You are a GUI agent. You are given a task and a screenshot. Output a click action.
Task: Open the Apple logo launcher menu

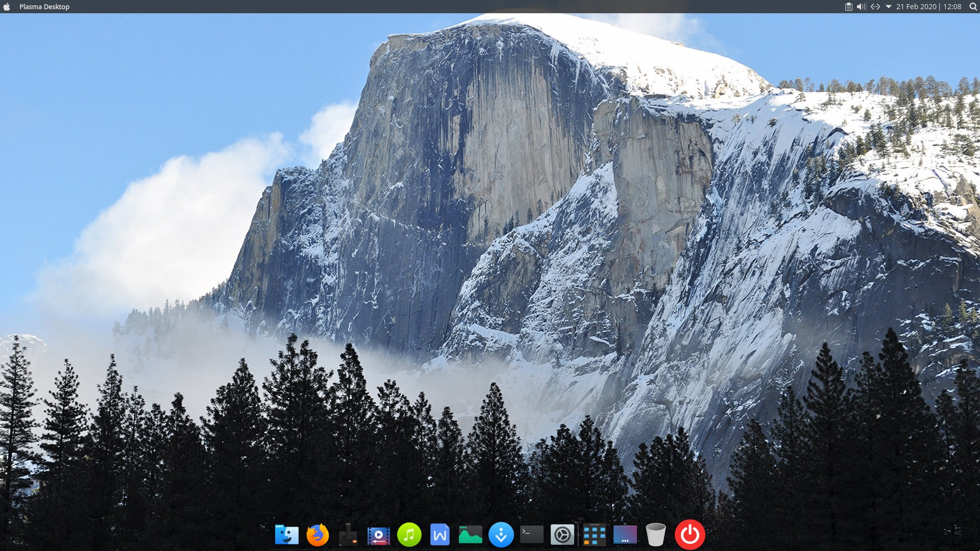[x=7, y=7]
